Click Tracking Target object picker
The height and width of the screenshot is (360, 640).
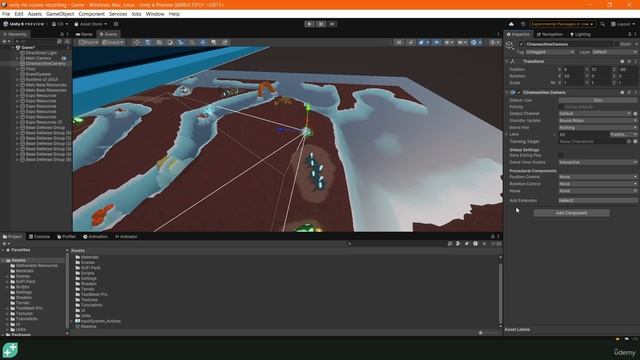tap(629, 141)
